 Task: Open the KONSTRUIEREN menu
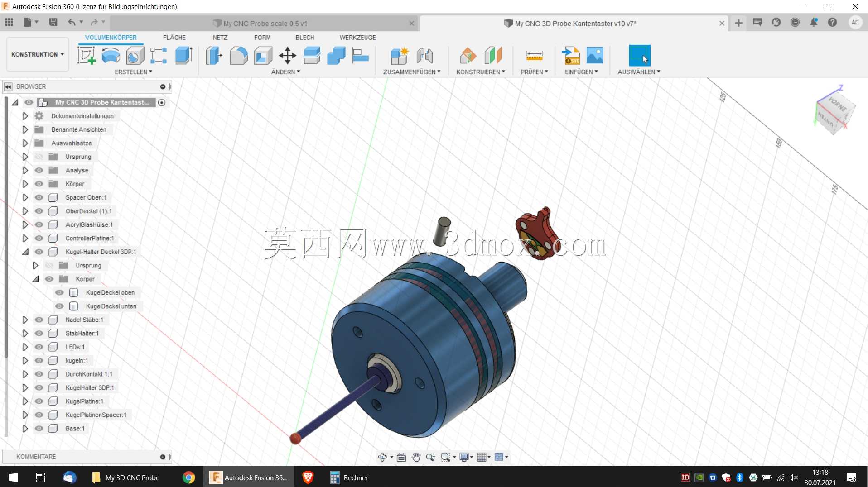pyautogui.click(x=481, y=72)
